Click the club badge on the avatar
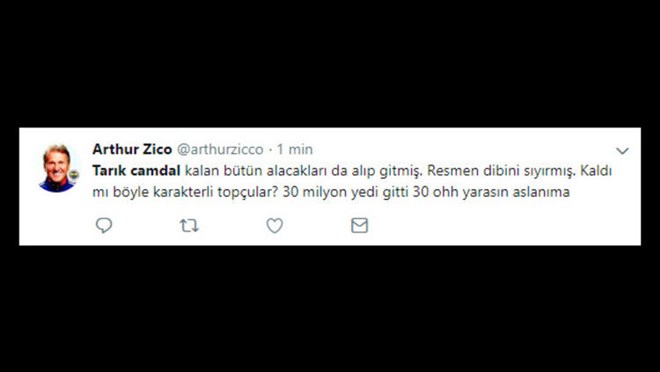660x372 pixels. pyautogui.click(x=74, y=175)
